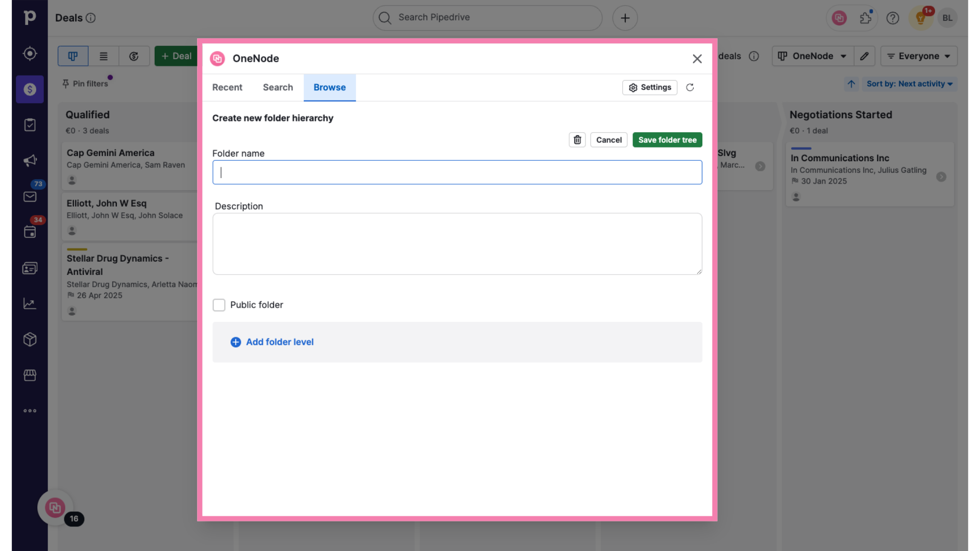Image resolution: width=980 pixels, height=551 pixels.
Task: Click Negotiations Started stage header
Action: click(841, 115)
